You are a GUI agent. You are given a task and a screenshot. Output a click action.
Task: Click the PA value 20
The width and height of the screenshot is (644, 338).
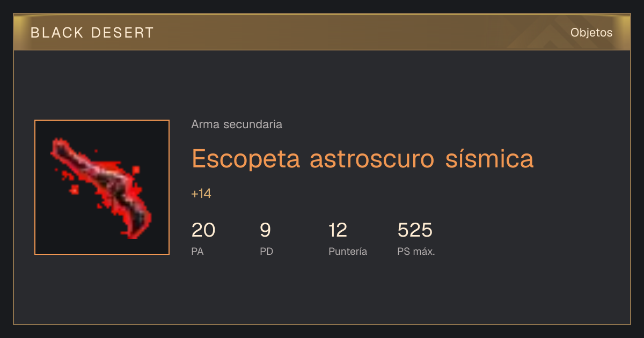[x=203, y=230]
